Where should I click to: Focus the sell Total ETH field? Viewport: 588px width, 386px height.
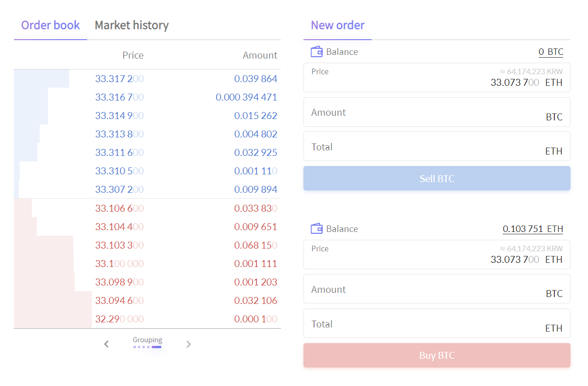tap(437, 146)
